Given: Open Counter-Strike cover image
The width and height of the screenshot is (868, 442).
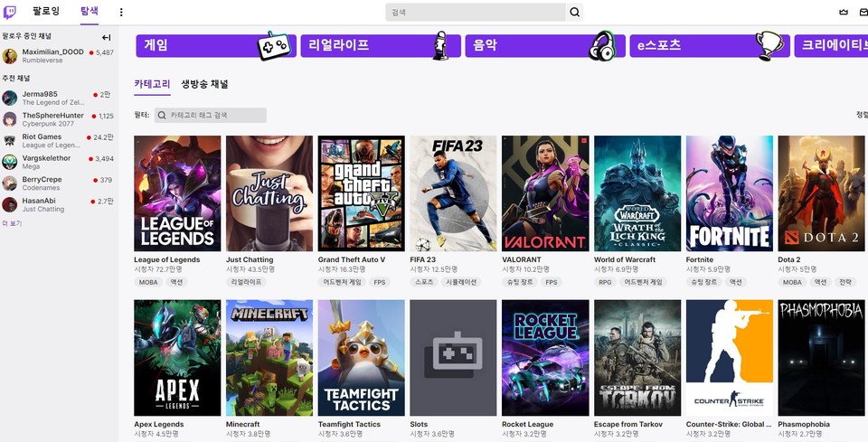Looking at the screenshot, I should coord(729,358).
